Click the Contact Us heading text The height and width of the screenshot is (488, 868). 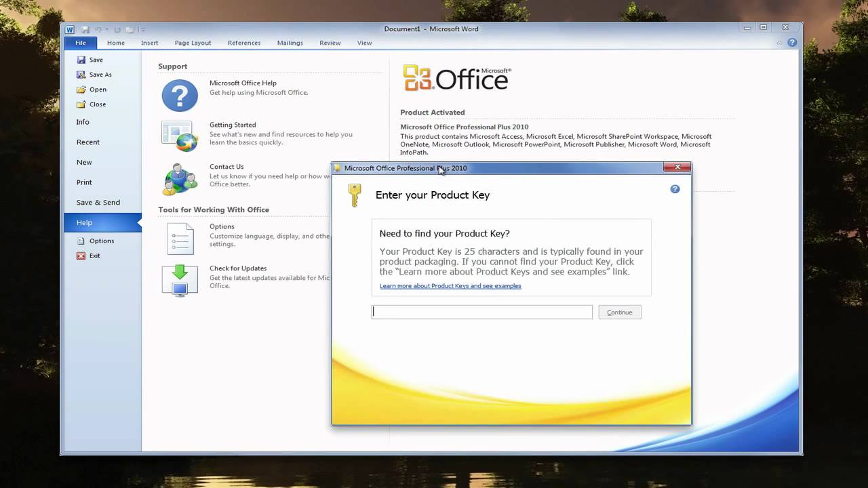tap(226, 167)
